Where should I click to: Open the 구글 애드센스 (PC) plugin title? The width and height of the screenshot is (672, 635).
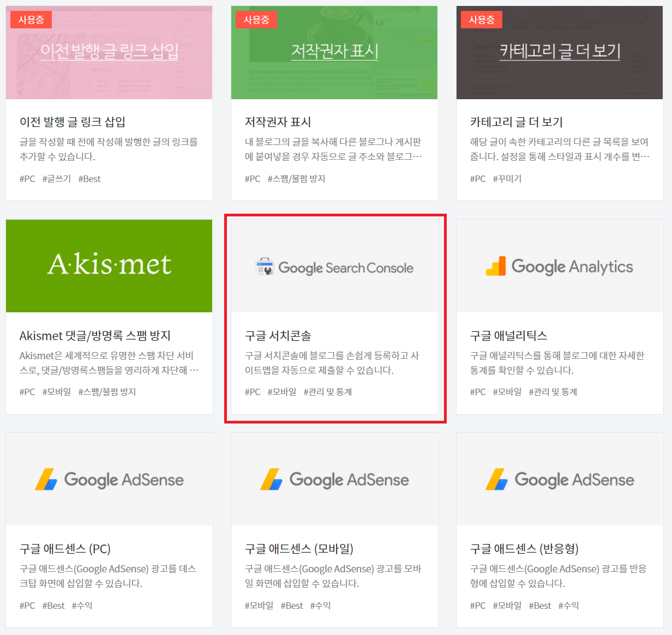point(65,549)
